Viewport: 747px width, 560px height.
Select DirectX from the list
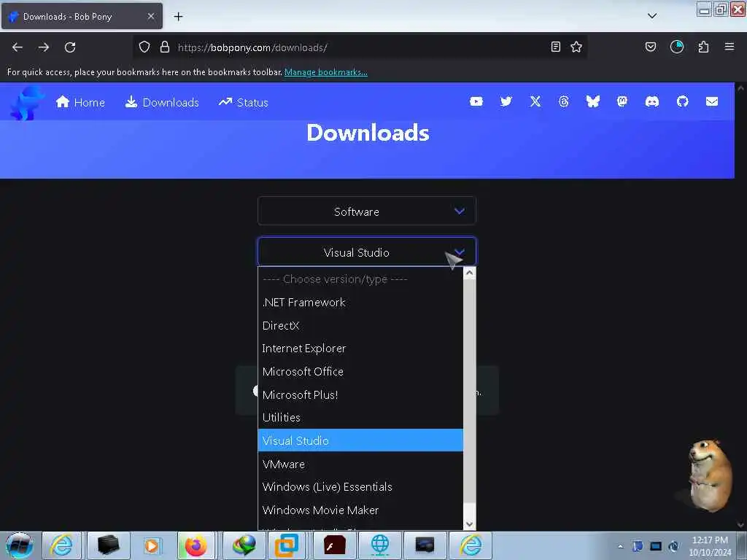click(360, 326)
